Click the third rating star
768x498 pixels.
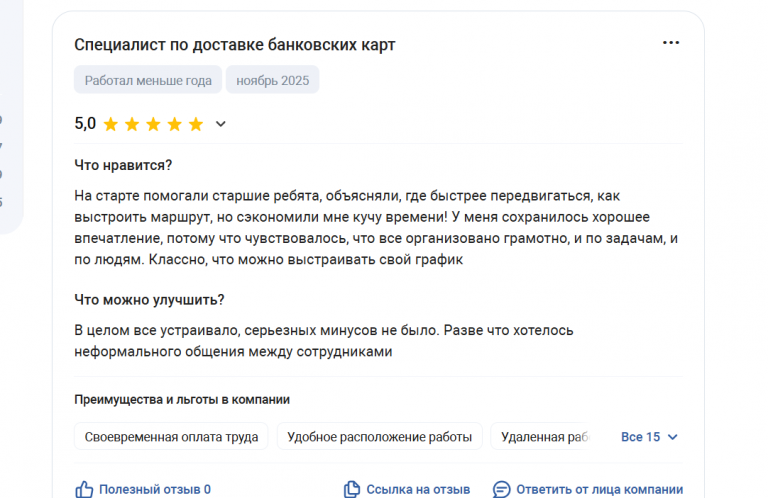[153, 124]
